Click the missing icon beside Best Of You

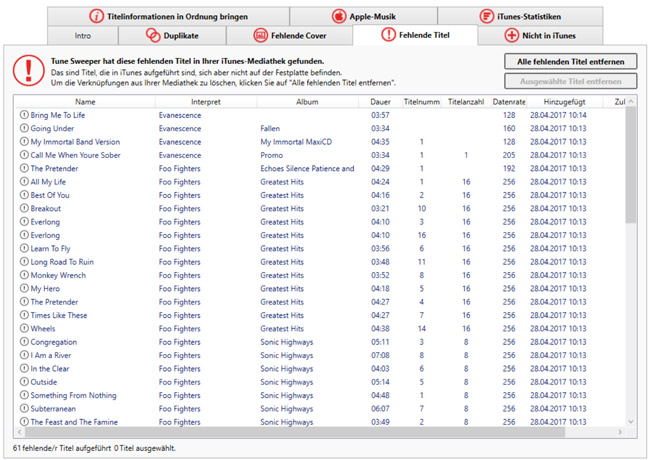click(x=24, y=195)
